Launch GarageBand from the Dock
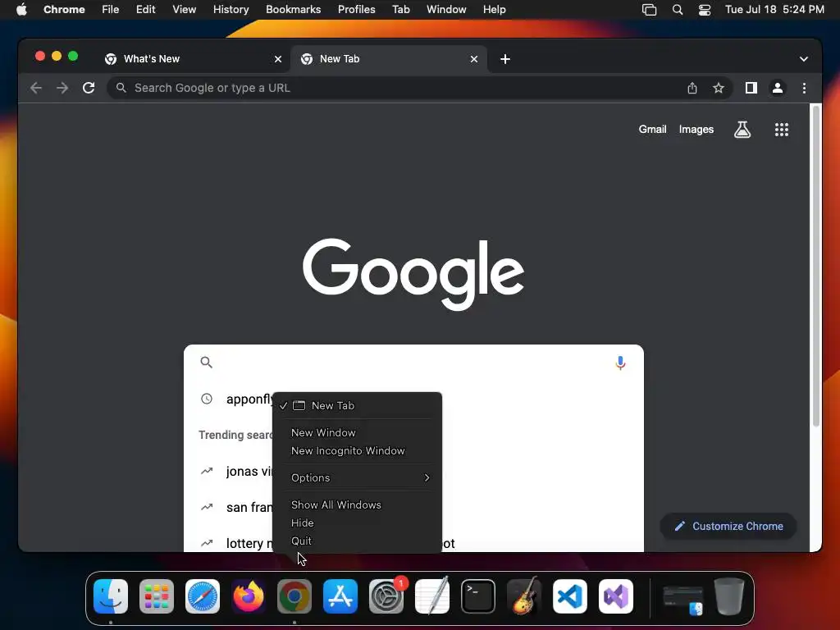 point(524,596)
